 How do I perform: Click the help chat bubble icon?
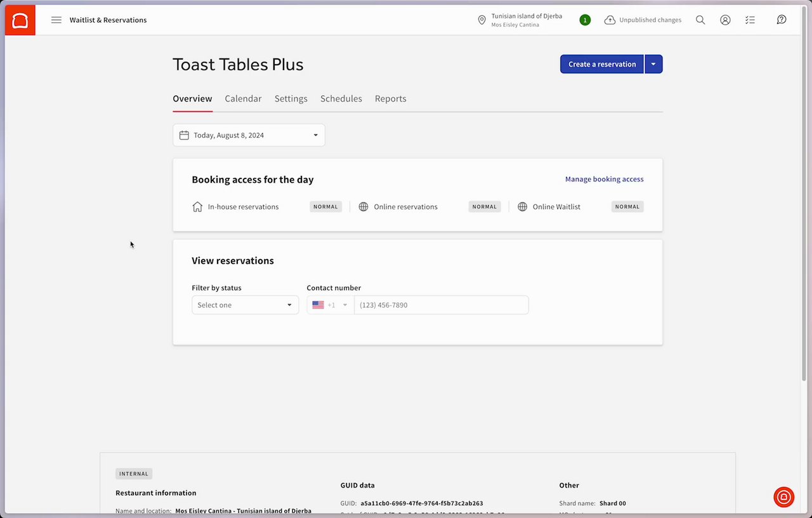click(x=782, y=20)
